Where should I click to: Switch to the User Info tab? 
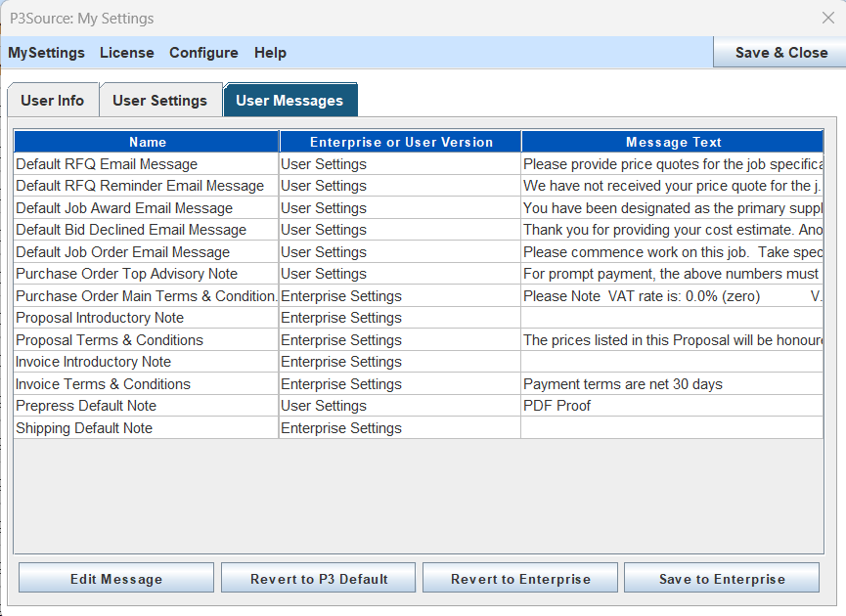(53, 100)
